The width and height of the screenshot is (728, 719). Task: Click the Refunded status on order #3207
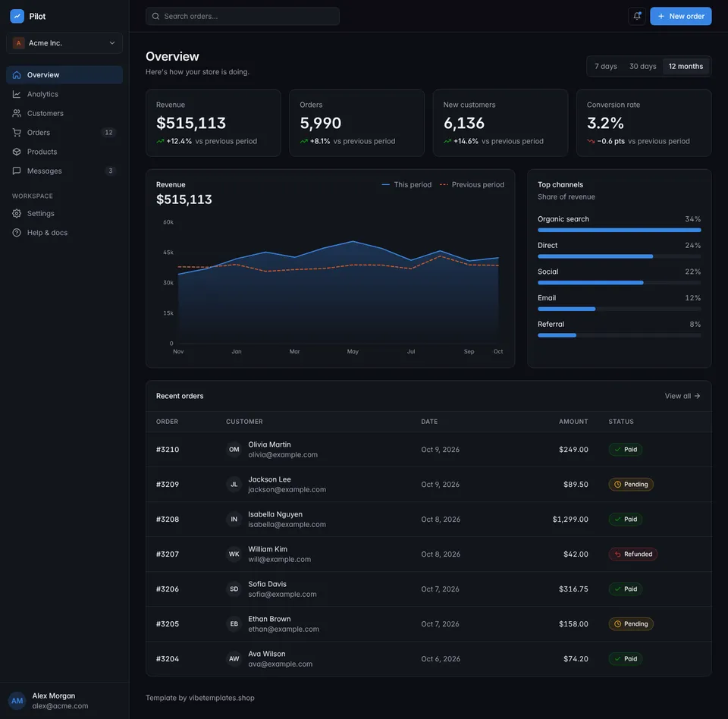[x=632, y=554]
